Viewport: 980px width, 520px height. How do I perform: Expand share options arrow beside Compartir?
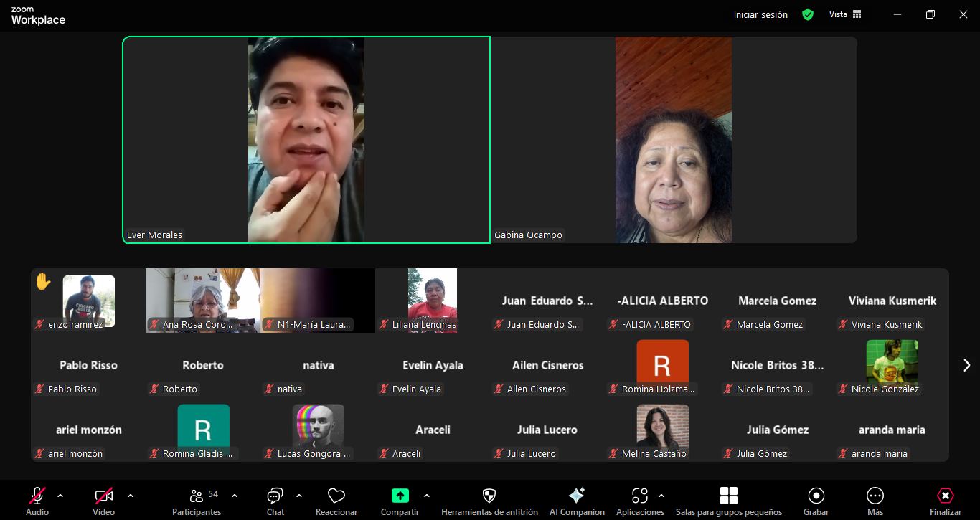tap(427, 496)
